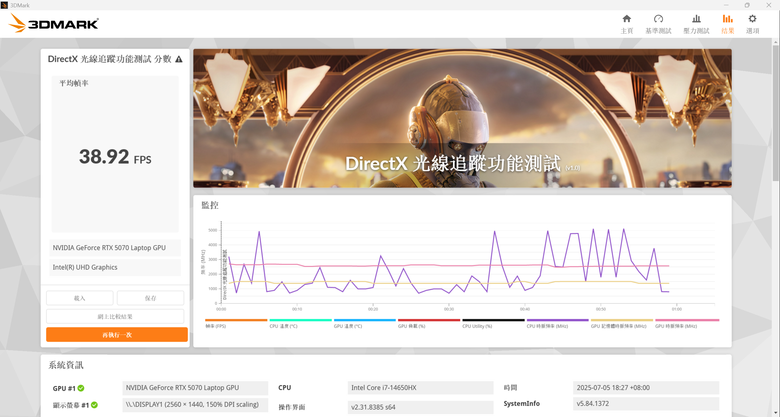Click GPU #1 value NVIDIA GeForce RTX 5070 in system info
This screenshot has width=780, height=417.
pyautogui.click(x=195, y=388)
